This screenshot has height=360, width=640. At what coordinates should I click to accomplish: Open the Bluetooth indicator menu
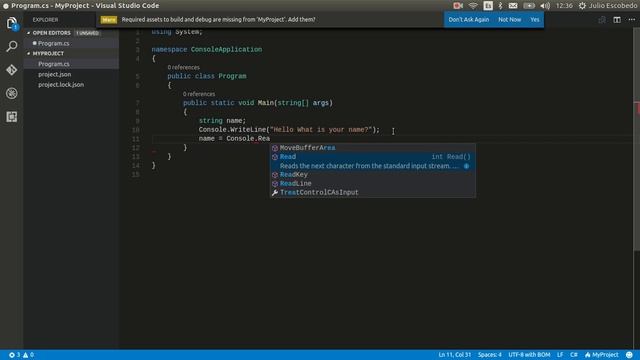point(500,6)
